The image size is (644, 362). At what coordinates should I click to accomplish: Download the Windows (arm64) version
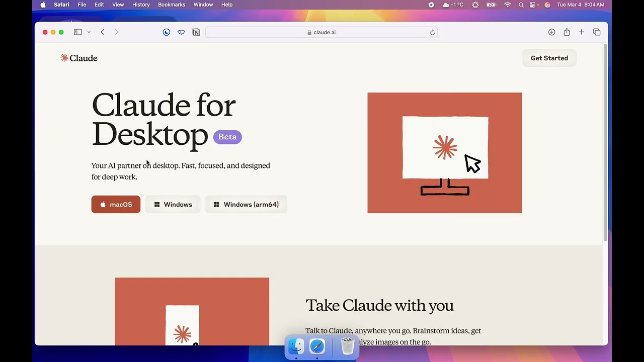tap(246, 205)
